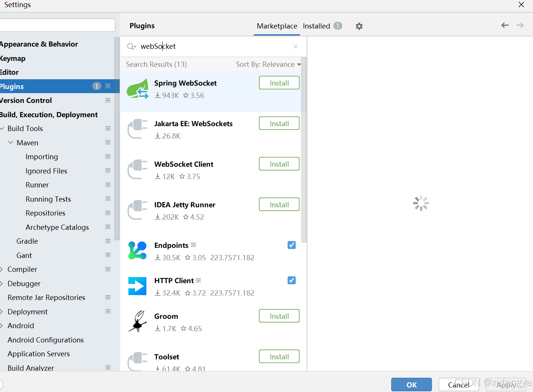The height and width of the screenshot is (392, 533).
Task: Confirm settings with the OK button
Action: coord(411,384)
